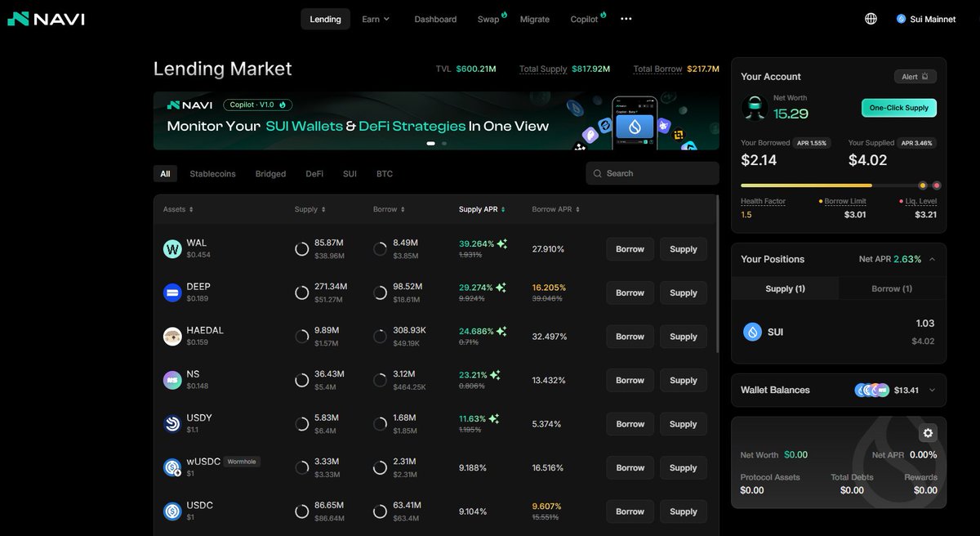This screenshot has width=980, height=536.
Task: Filter assets by BTC tab
Action: (385, 174)
